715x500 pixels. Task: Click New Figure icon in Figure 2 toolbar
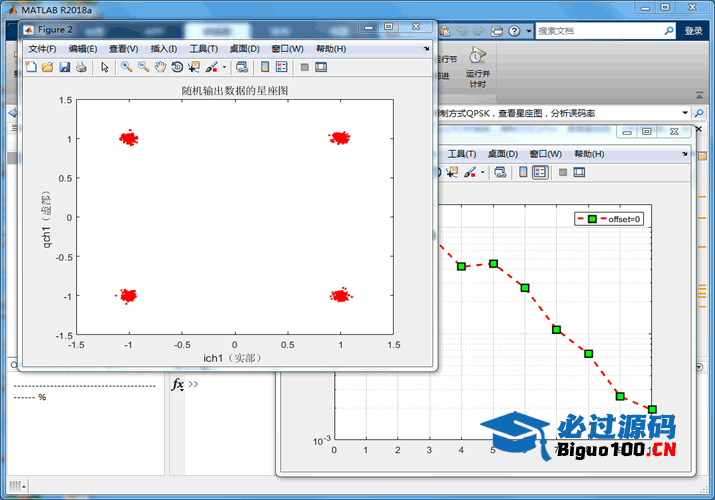[31, 67]
